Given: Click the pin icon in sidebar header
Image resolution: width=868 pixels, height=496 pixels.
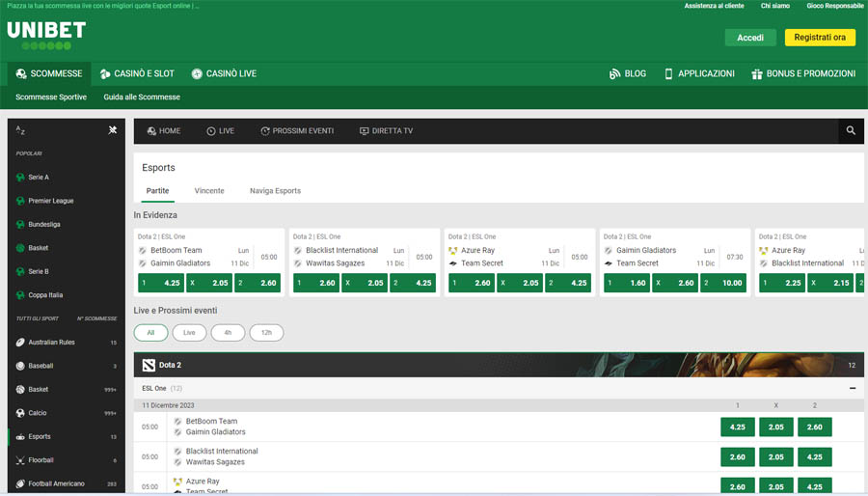Looking at the screenshot, I should point(113,130).
